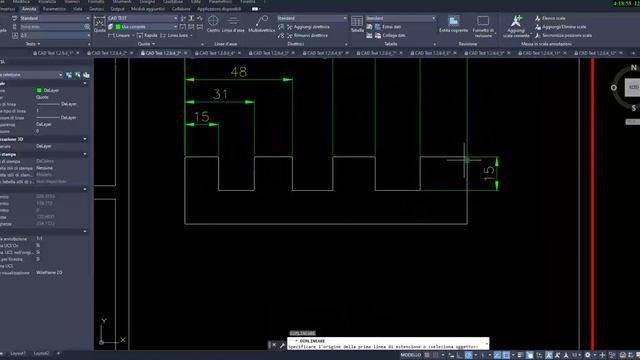Open the Standard table style dropdown
The image size is (640, 360).
coord(400,18)
